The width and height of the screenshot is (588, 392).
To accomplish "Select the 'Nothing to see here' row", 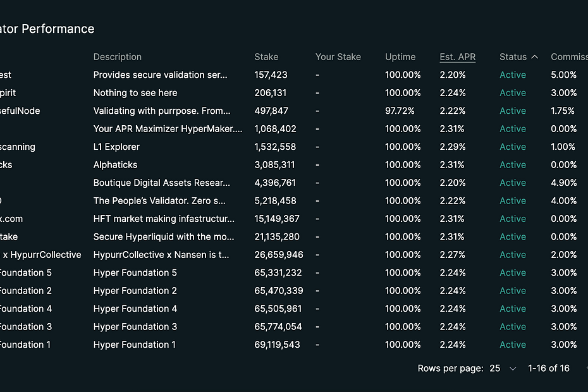I will click(x=135, y=93).
